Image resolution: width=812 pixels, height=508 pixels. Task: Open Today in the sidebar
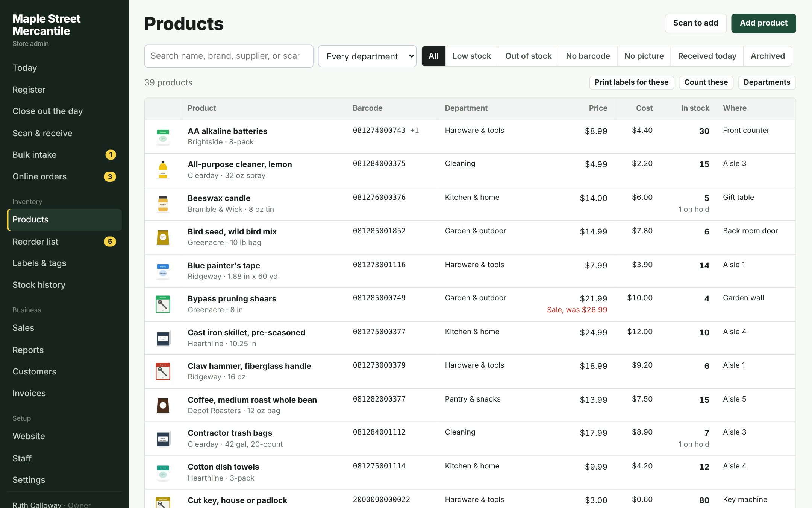[64, 68]
